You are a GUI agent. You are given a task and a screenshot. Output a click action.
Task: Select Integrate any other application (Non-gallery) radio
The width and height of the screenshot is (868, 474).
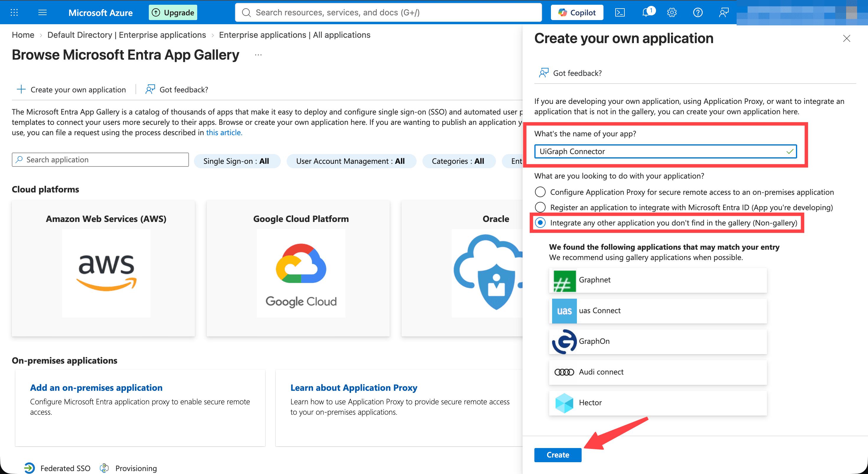540,223
